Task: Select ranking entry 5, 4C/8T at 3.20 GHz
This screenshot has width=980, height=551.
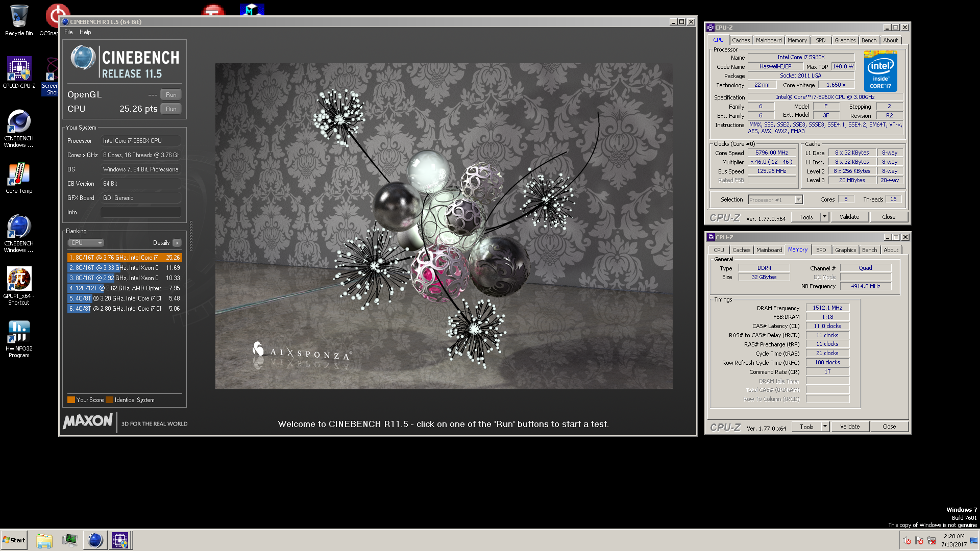Action: pyautogui.click(x=125, y=298)
